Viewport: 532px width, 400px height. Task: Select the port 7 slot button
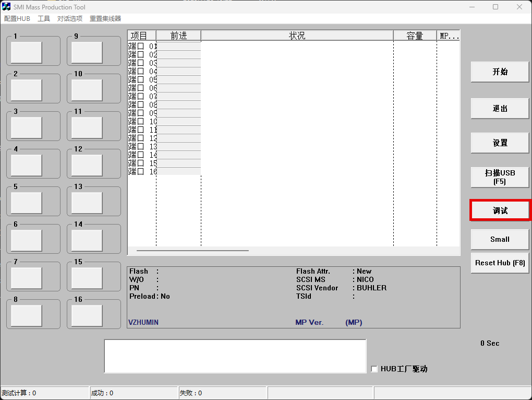[x=27, y=278]
